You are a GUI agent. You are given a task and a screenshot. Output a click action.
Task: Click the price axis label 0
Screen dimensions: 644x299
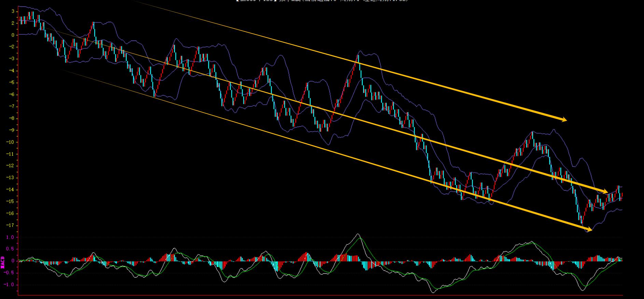point(13,35)
